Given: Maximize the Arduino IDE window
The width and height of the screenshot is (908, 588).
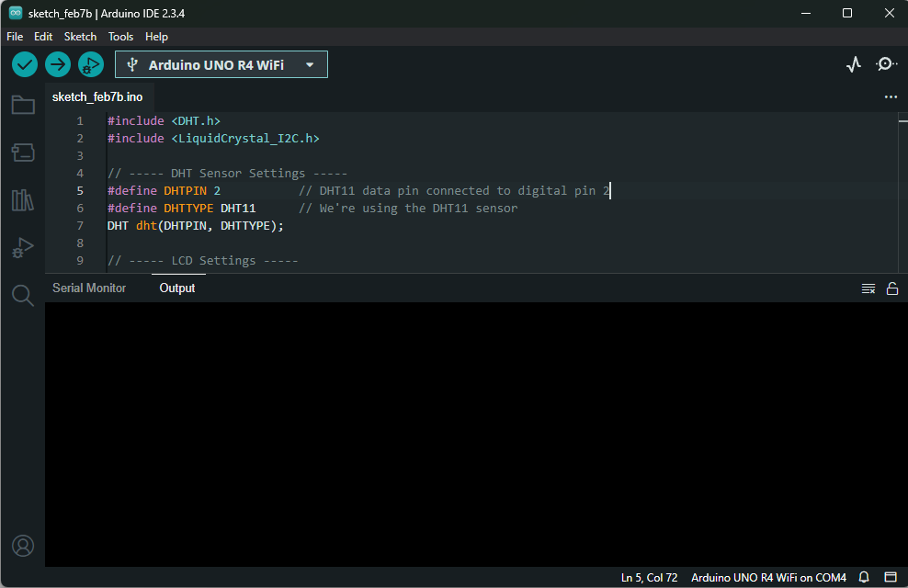Looking at the screenshot, I should click(847, 13).
